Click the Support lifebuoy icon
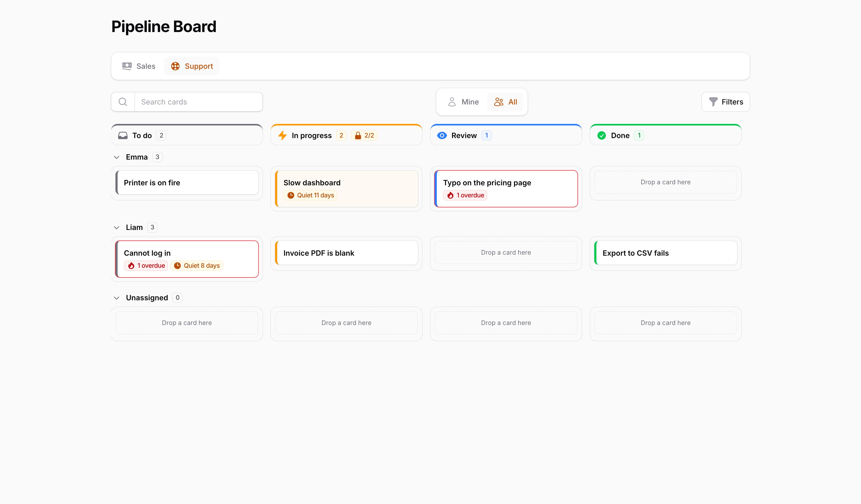This screenshot has width=861, height=504. (175, 66)
